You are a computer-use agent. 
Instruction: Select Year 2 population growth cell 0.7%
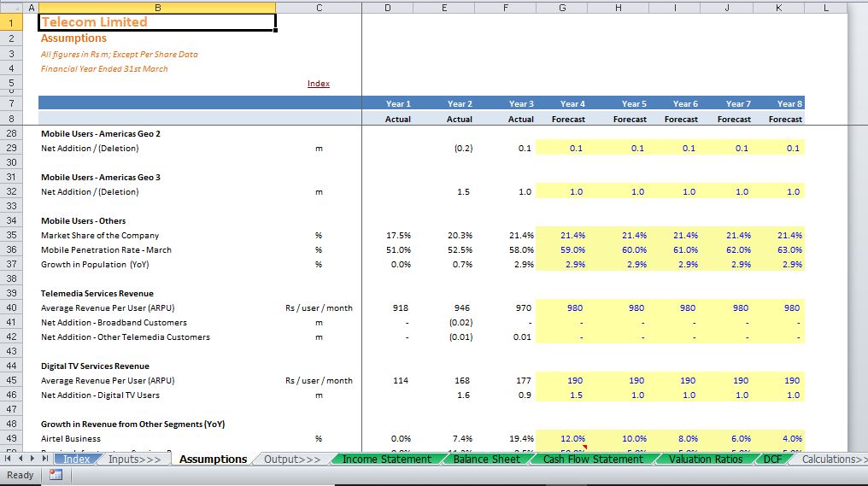click(444, 265)
